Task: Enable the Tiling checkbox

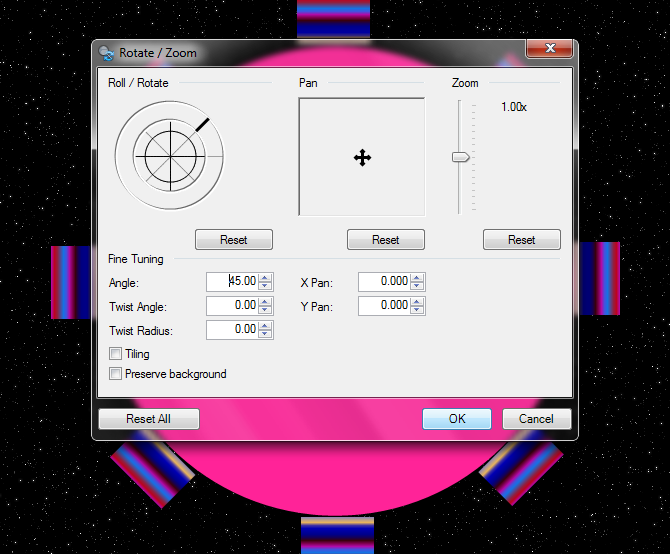Action: (x=115, y=354)
